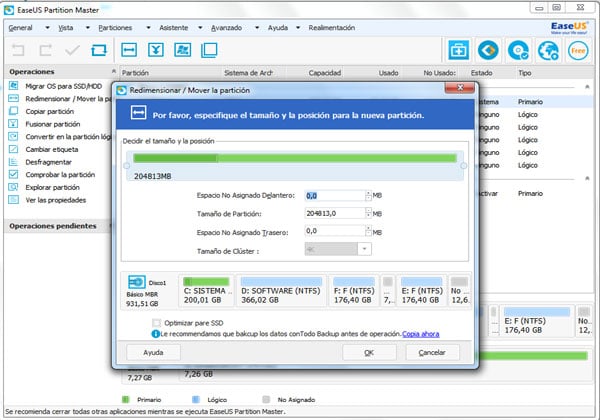Image resolution: width=600 pixels, height=420 pixels.
Task: Enable the Optimizar para SSD checkbox
Action: pos(157,323)
